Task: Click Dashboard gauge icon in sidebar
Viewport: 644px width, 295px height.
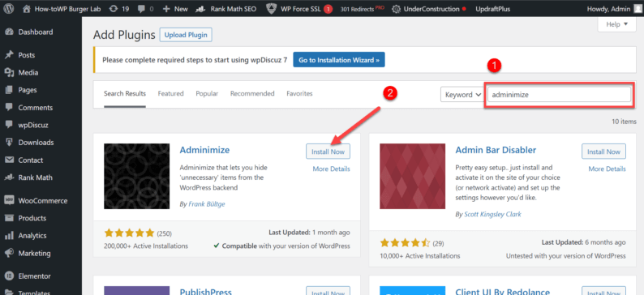Action: pos(9,32)
